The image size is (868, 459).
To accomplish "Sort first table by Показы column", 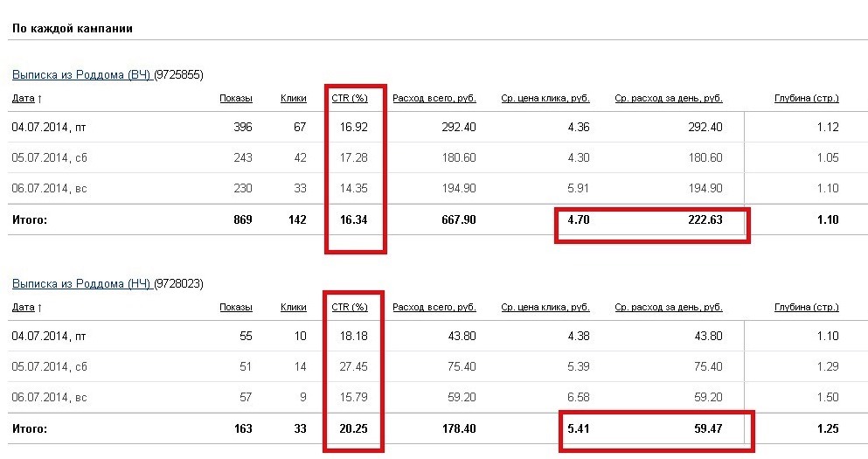I will point(236,98).
